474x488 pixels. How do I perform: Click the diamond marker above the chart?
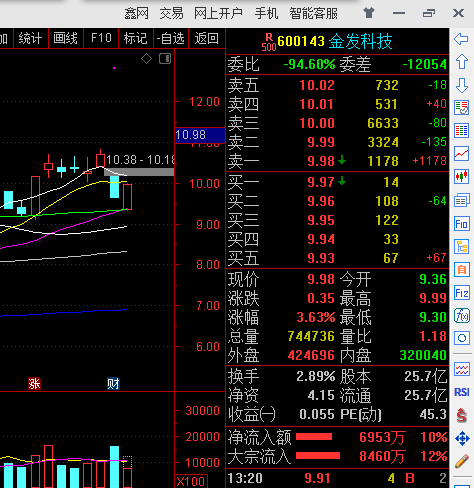(x=146, y=59)
